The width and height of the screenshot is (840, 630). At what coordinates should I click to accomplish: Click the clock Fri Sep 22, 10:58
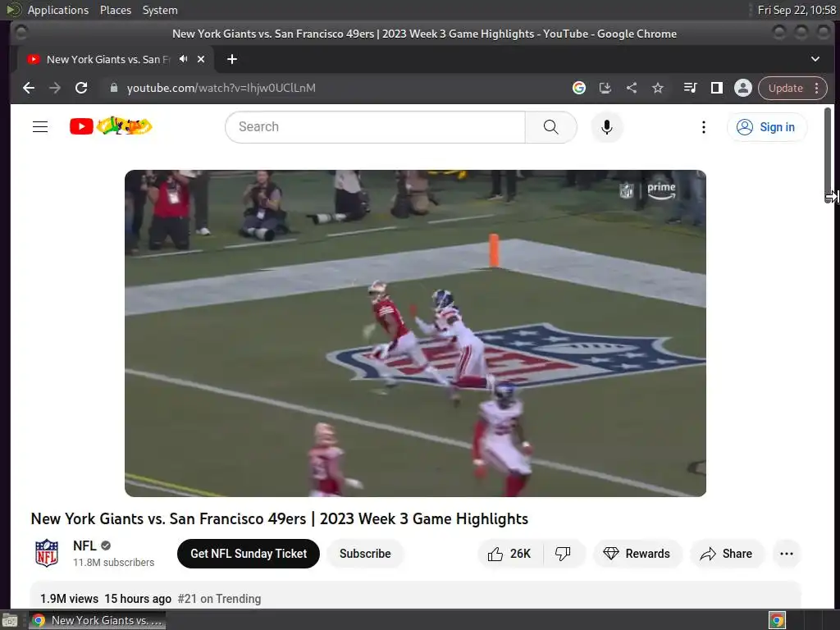click(x=796, y=10)
